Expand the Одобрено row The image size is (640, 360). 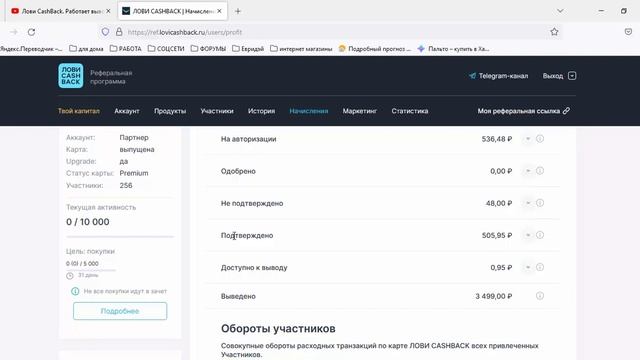coord(528,171)
